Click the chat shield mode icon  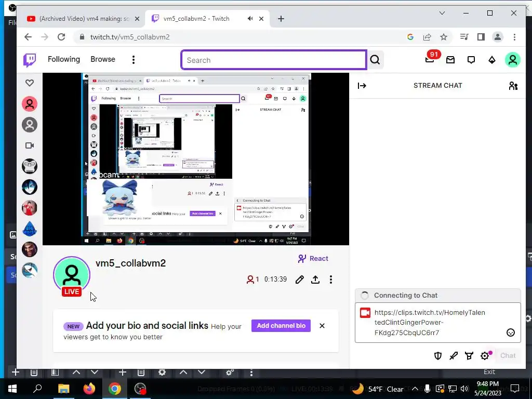tap(438, 355)
